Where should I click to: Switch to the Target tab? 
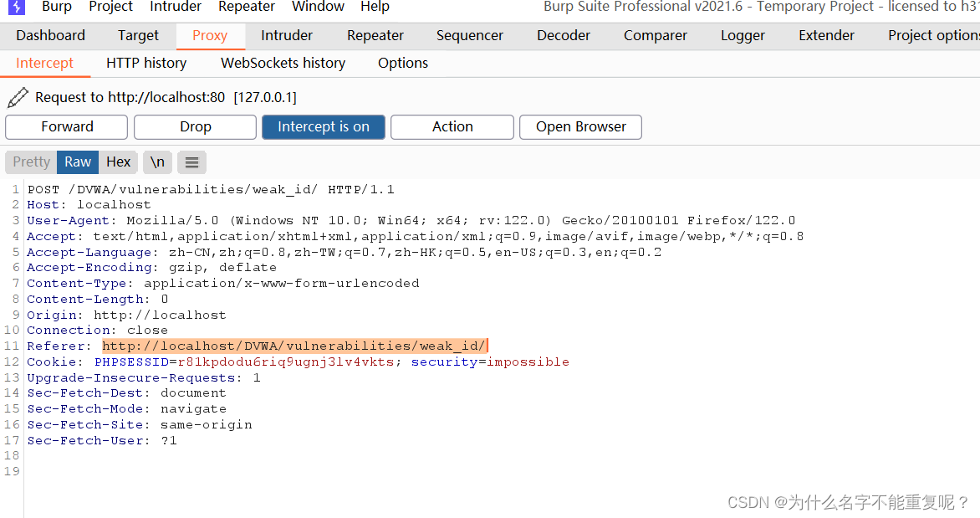pyautogui.click(x=138, y=36)
